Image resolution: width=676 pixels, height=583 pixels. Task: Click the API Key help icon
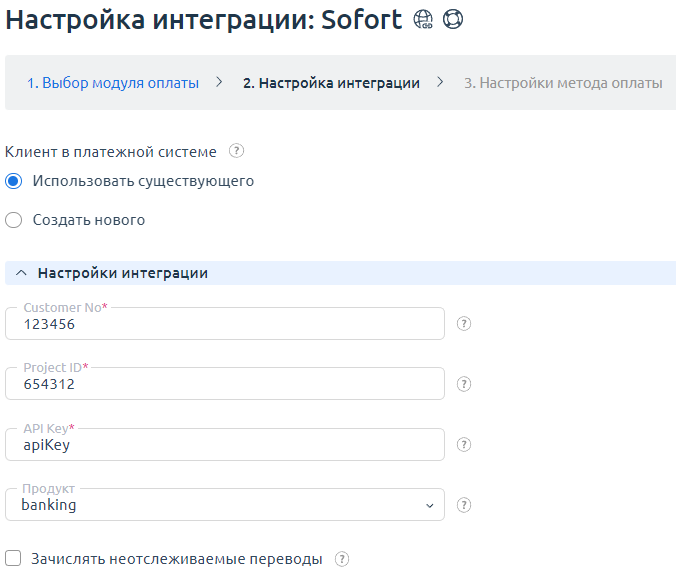[x=464, y=445]
